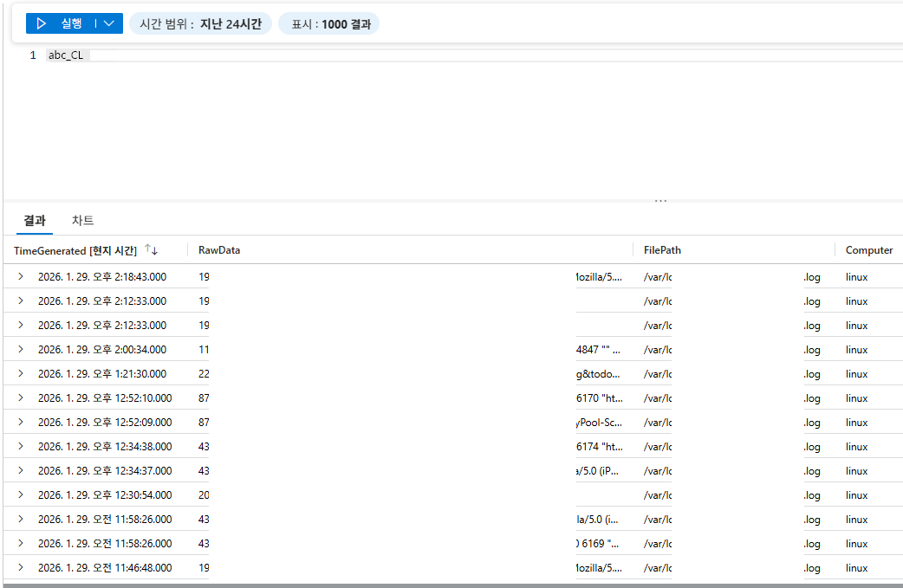Click the linux value in the 2:18:43 row

point(856,277)
